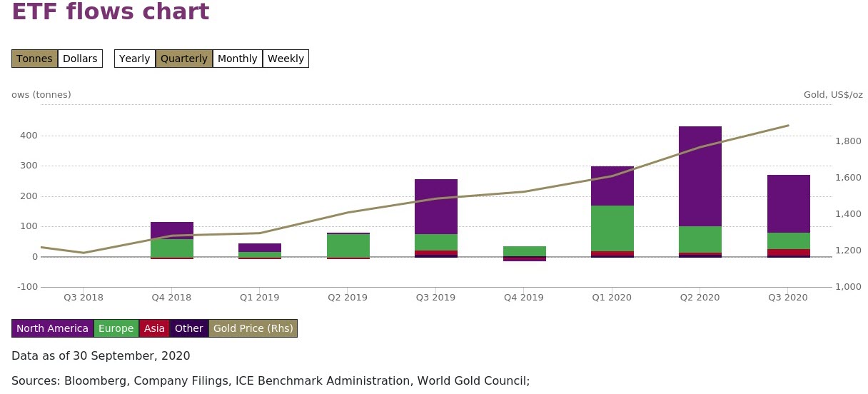This screenshot has height=394, width=868.
Task: Click the Q3 2020 Asia red bar segment
Action: tap(788, 252)
